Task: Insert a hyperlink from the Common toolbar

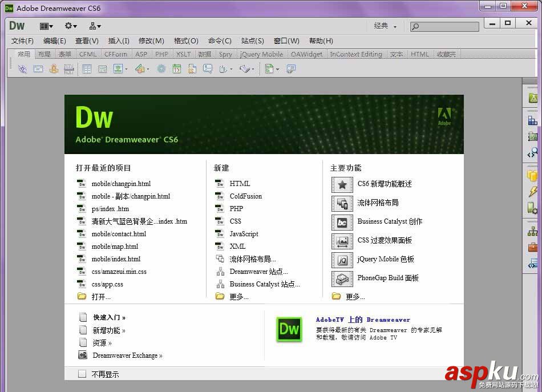Action: [22, 69]
